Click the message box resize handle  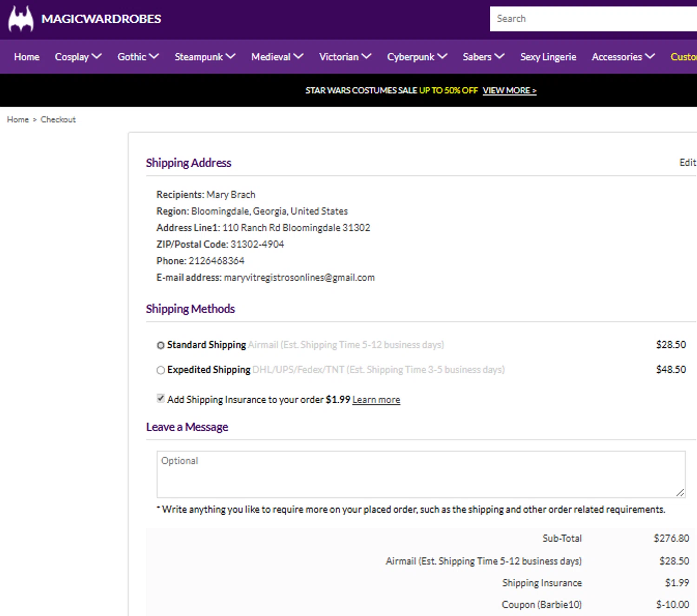point(680,492)
